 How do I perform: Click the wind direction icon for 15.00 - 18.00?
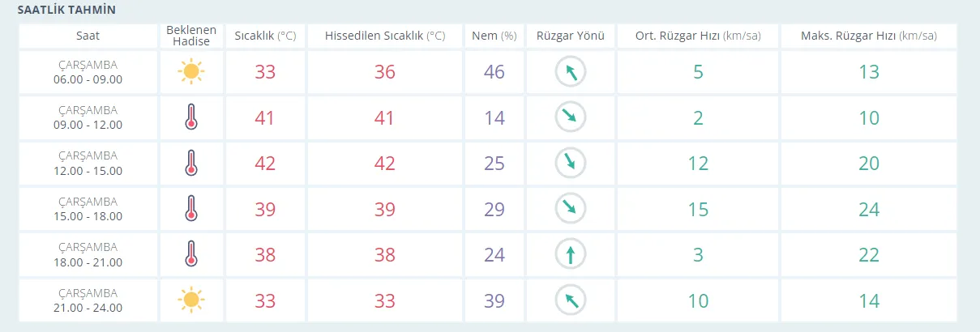(571, 209)
